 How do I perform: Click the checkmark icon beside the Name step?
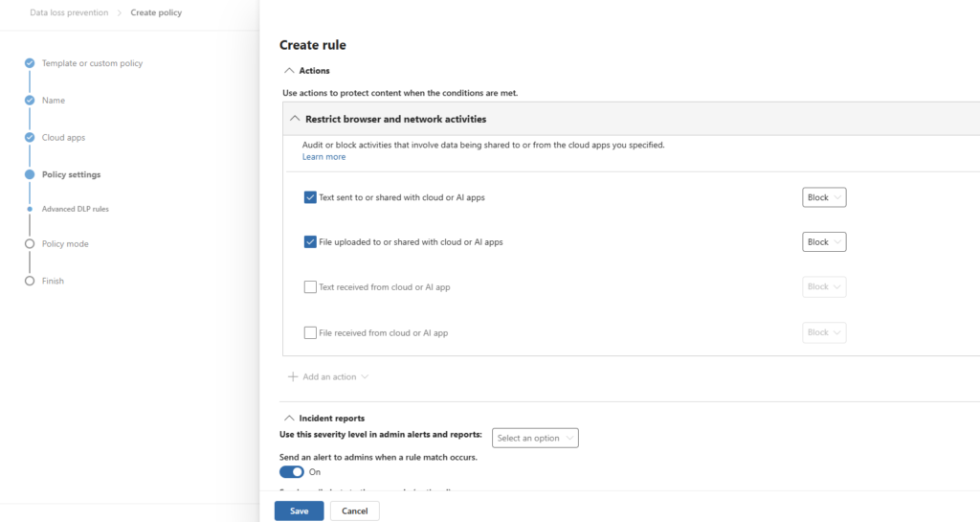click(x=30, y=100)
